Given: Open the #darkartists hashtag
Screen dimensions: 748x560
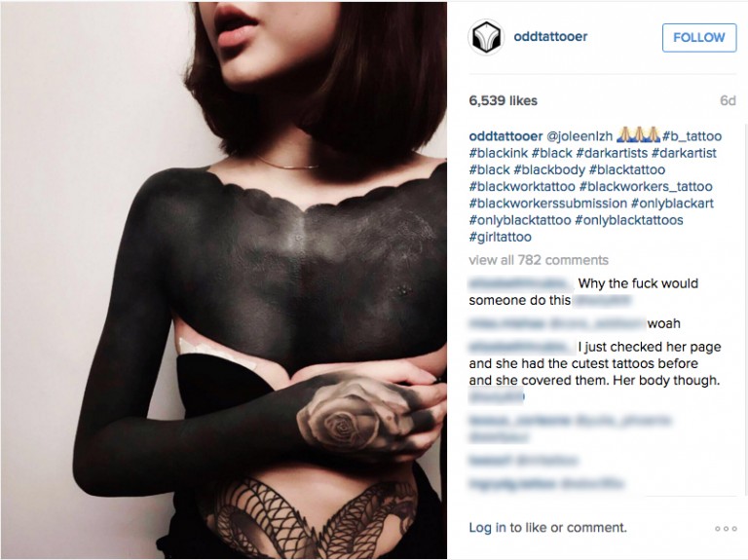Looking at the screenshot, I should pos(612,153).
